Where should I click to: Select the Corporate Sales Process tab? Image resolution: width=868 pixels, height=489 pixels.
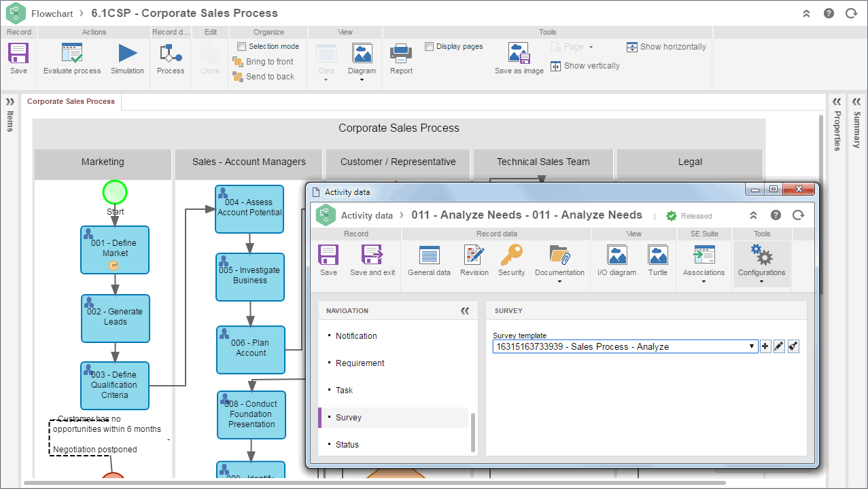(x=71, y=101)
